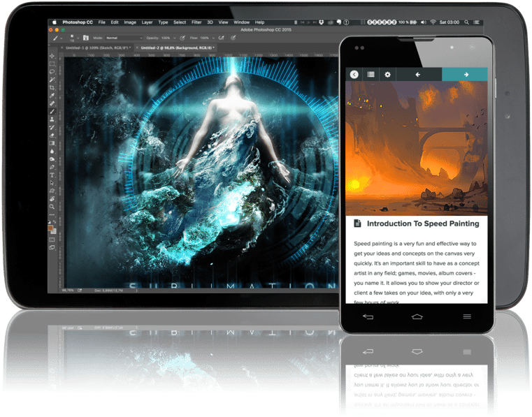
Task: Select the Pen tool
Action: [x=52, y=168]
